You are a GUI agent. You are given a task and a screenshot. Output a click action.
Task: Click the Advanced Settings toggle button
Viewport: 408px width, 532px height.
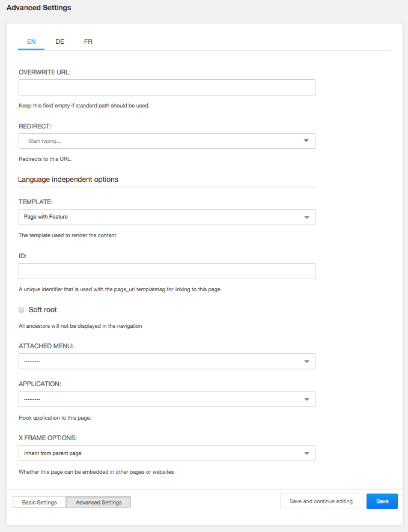click(x=99, y=503)
